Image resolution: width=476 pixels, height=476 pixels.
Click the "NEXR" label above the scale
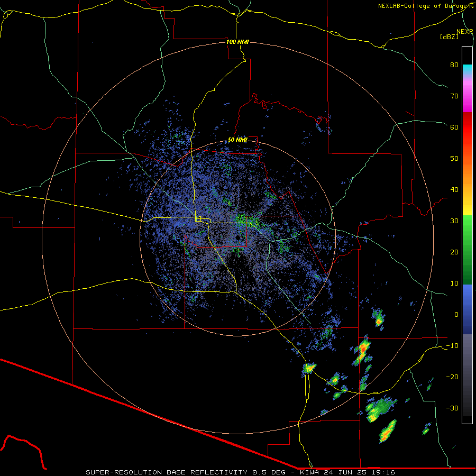pos(464,32)
